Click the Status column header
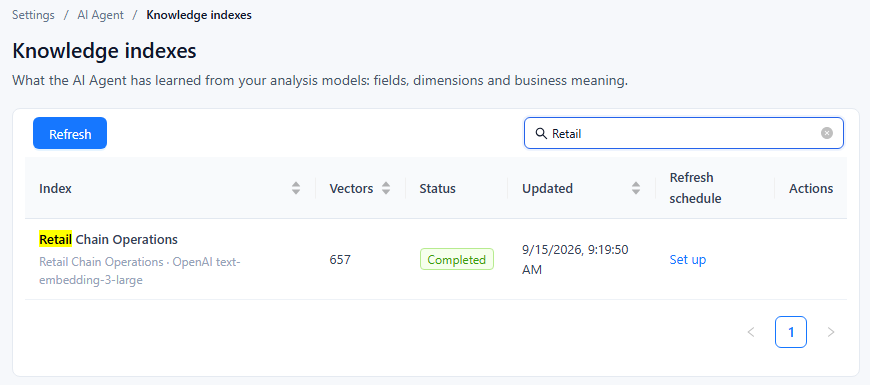This screenshot has height=385, width=870. (x=437, y=188)
